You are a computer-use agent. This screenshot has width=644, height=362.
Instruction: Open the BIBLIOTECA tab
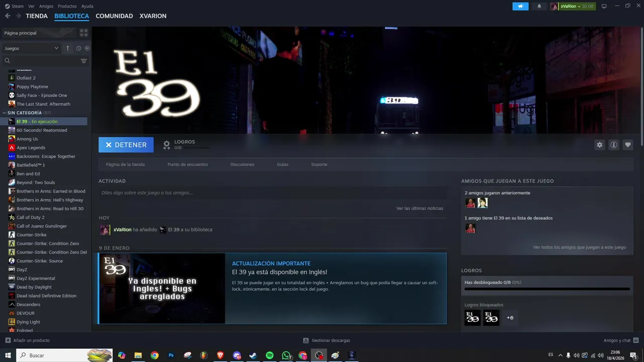pyautogui.click(x=71, y=16)
